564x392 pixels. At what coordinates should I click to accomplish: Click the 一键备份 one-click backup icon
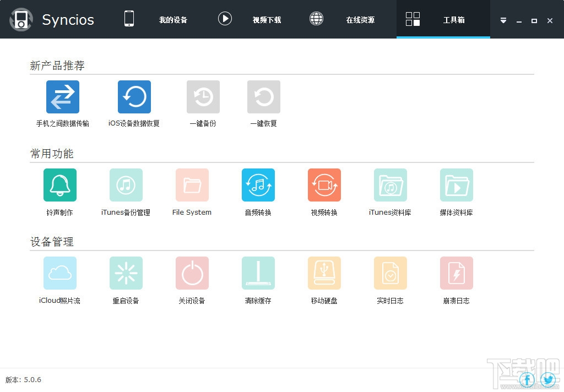(x=203, y=97)
